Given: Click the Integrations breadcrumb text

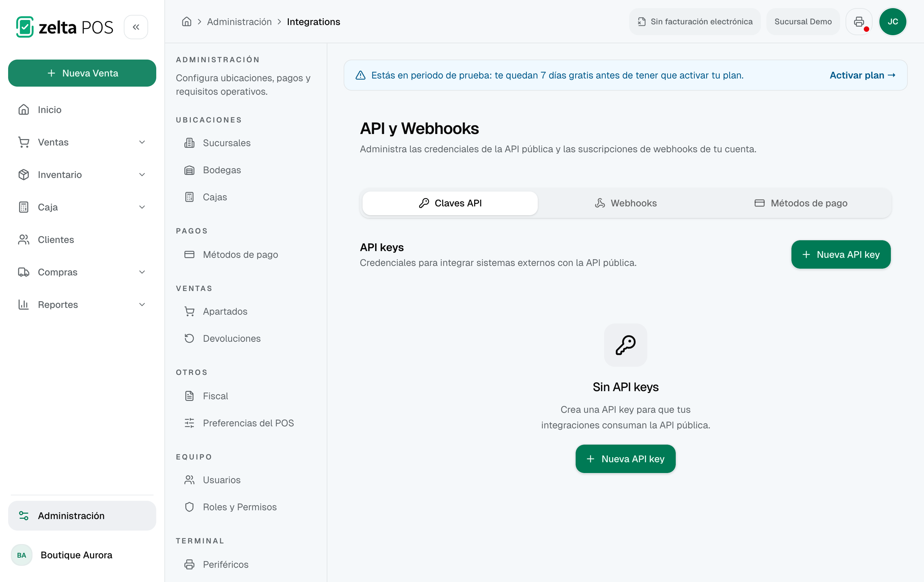Looking at the screenshot, I should pos(314,22).
